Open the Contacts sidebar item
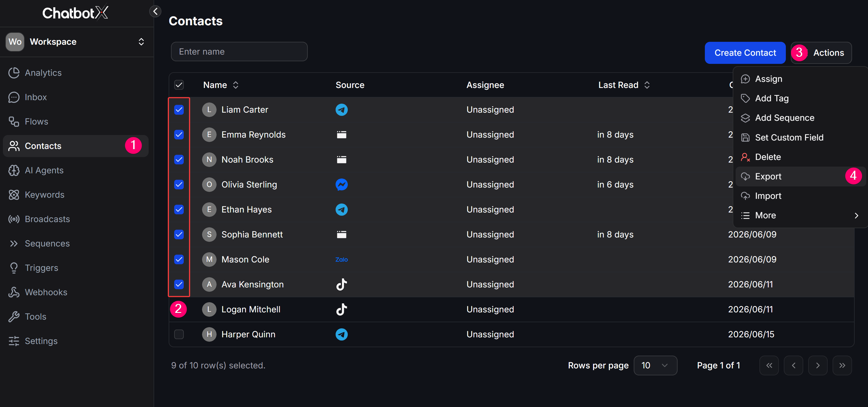The image size is (868, 407). [x=75, y=146]
